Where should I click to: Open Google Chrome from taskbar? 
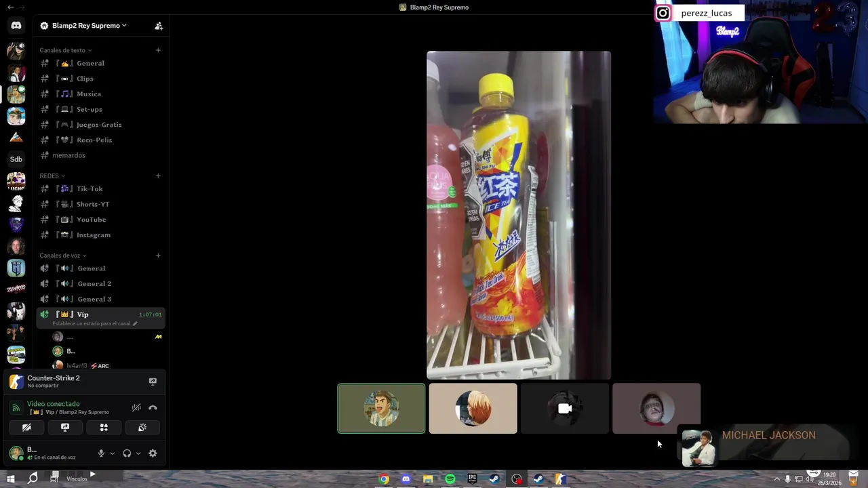[384, 479]
